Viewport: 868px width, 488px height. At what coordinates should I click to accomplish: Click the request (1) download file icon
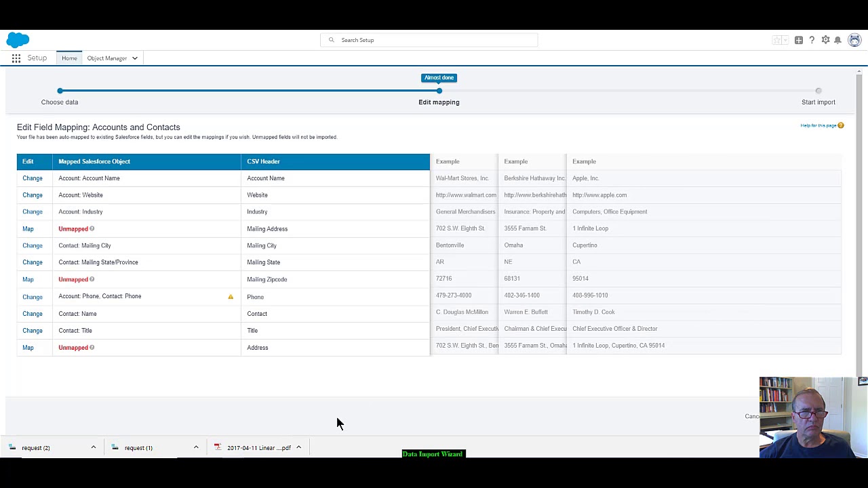click(x=115, y=447)
